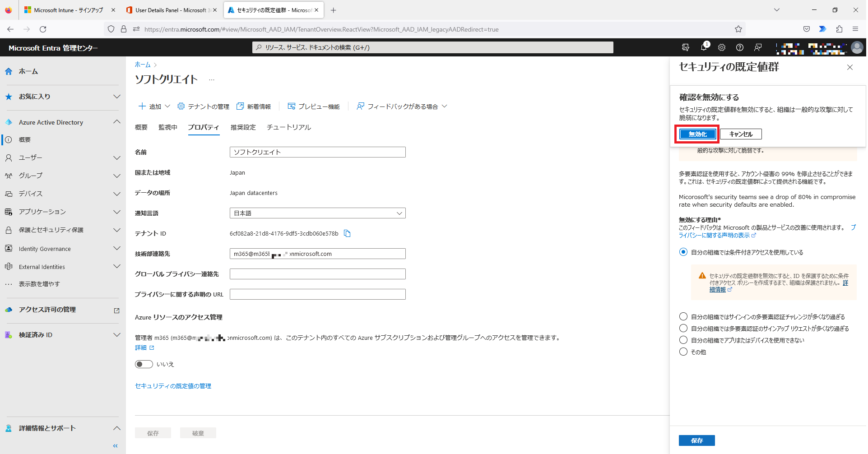This screenshot has width=868, height=454.
Task: Open the browser extensions icon
Action: [839, 29]
